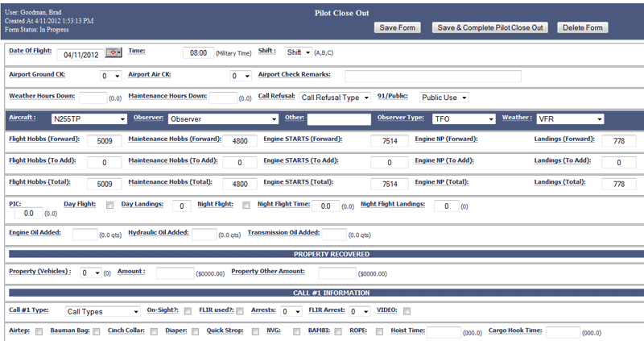644x341 pixels.
Task: Click the Time field showing 08:00
Action: (x=198, y=52)
